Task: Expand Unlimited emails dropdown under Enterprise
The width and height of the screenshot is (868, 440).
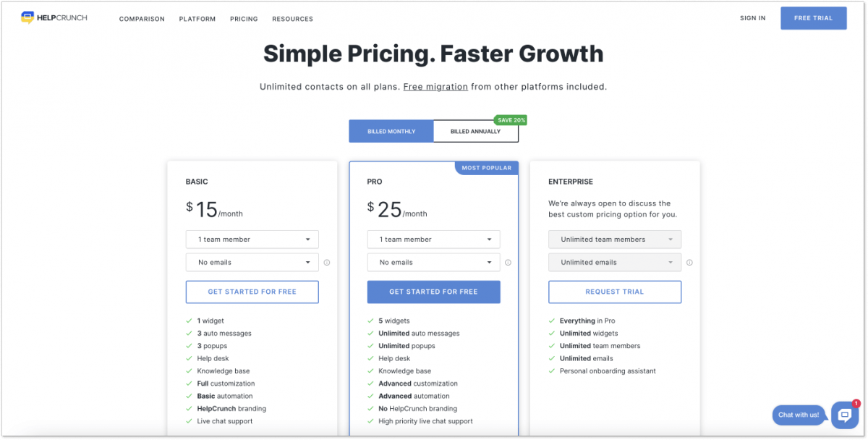Action: click(614, 262)
